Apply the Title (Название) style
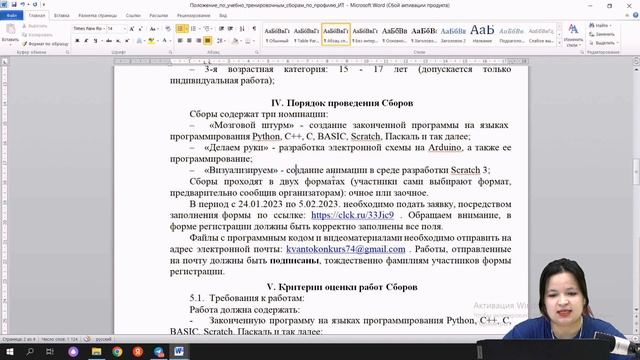The image size is (640, 360). pos(482,34)
